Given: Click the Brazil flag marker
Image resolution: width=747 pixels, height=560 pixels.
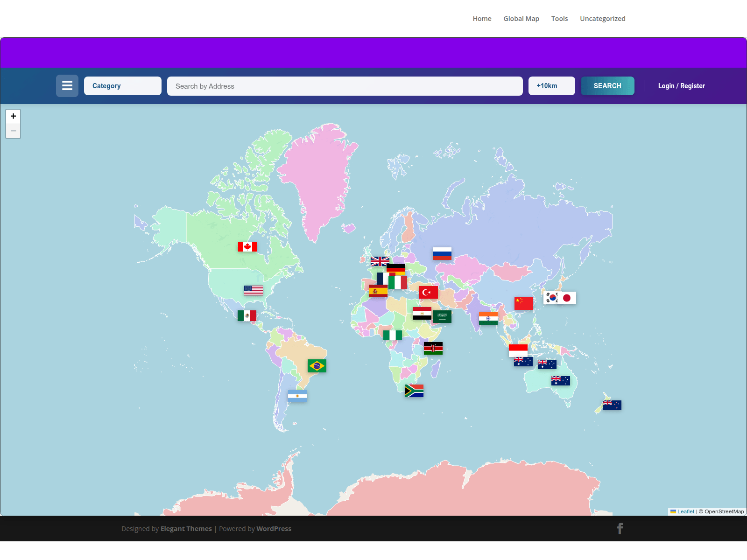Looking at the screenshot, I should point(317,366).
